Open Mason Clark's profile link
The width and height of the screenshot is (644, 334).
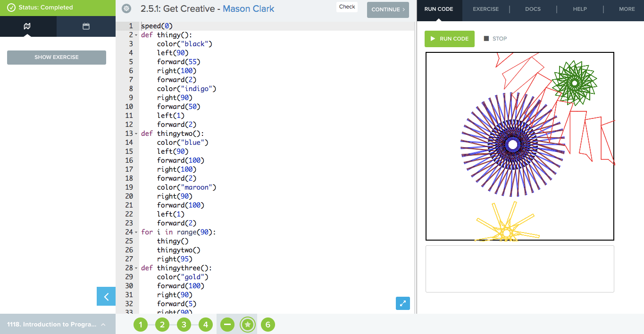[248, 8]
